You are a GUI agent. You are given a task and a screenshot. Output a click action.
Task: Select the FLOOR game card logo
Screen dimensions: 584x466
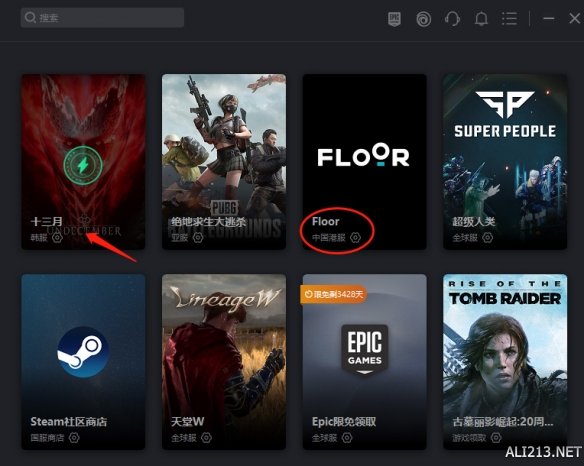coord(364,155)
